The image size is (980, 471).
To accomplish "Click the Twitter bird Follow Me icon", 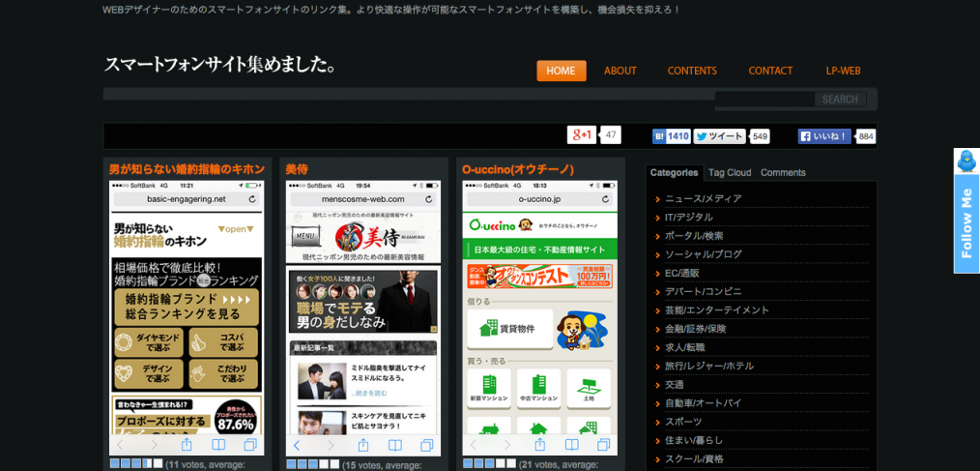I will tap(966, 161).
